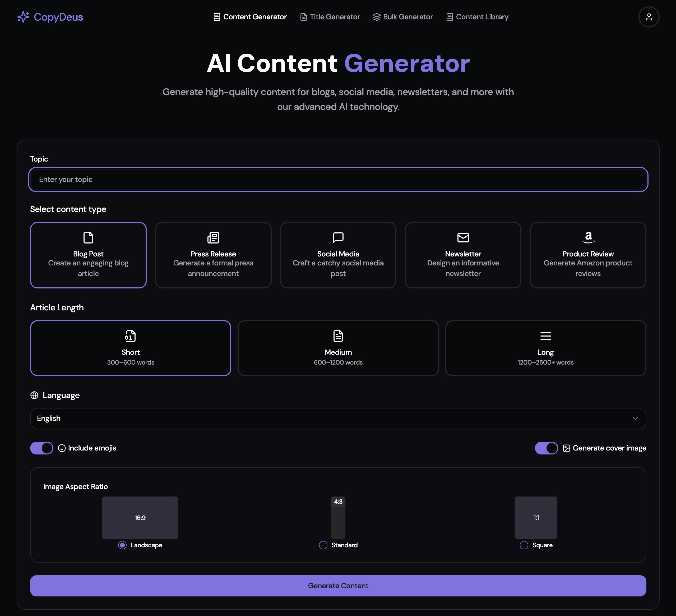676x616 pixels.
Task: Disable the Include emojis toggle
Action: click(x=41, y=448)
